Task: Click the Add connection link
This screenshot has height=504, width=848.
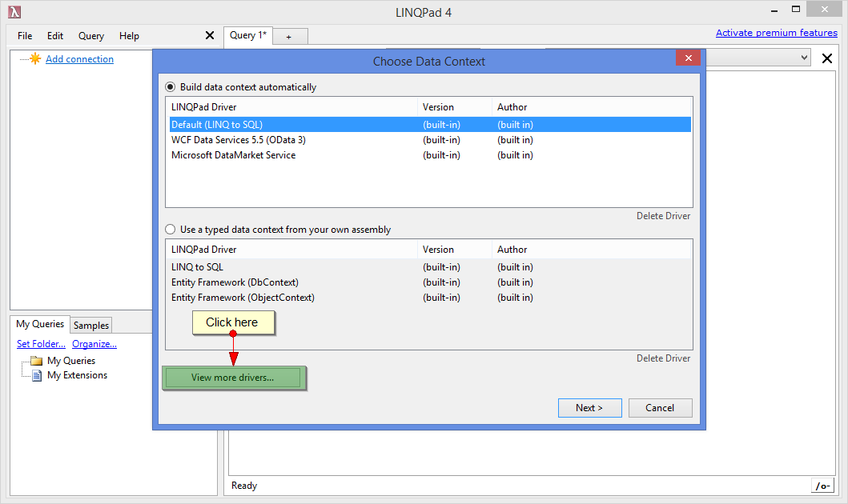Action: (x=79, y=59)
